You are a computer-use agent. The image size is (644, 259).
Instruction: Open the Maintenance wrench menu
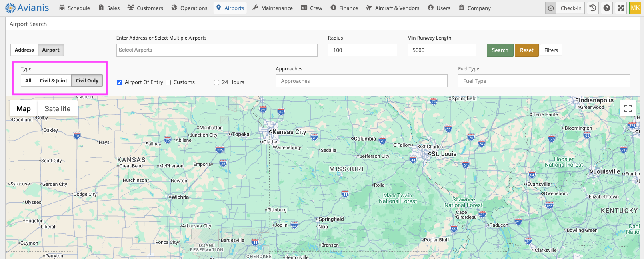[272, 8]
